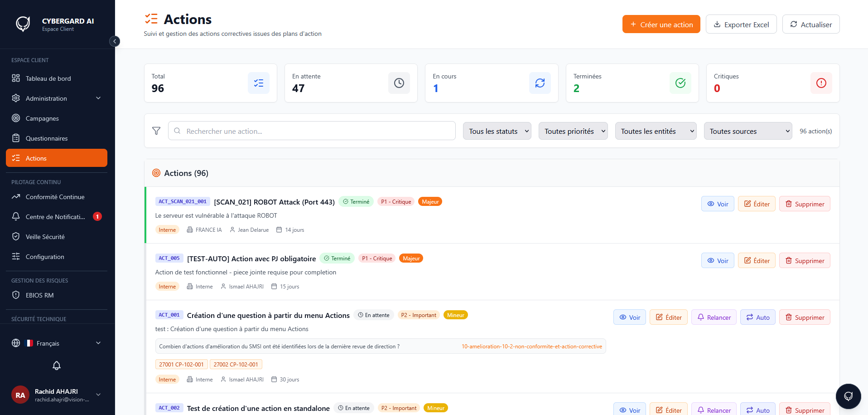Click Exporter Excel
868x415 pixels.
(x=741, y=24)
